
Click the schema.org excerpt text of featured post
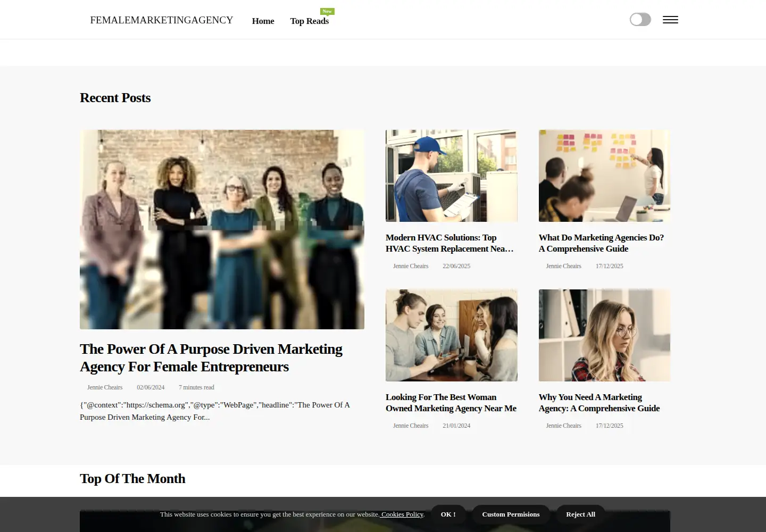pyautogui.click(x=215, y=411)
